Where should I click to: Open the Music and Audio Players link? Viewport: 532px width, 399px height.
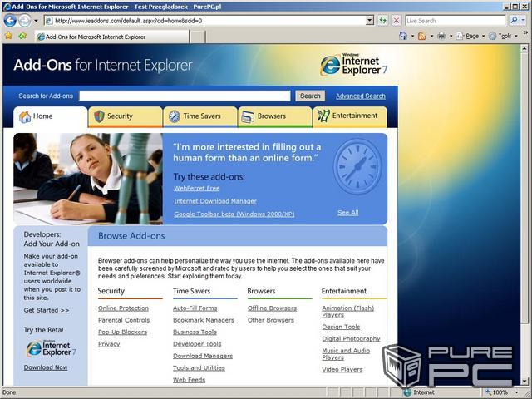[346, 354]
